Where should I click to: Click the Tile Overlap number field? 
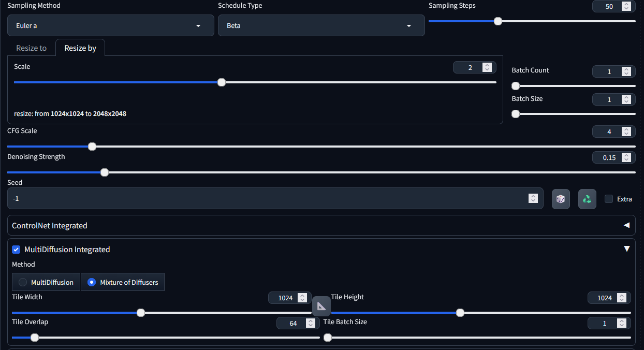(298, 323)
